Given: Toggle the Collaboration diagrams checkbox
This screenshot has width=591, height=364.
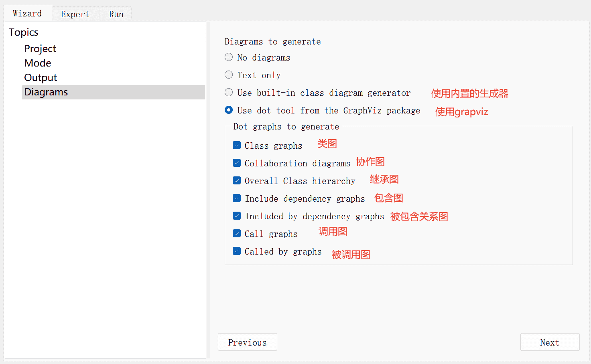Looking at the screenshot, I should [x=237, y=163].
